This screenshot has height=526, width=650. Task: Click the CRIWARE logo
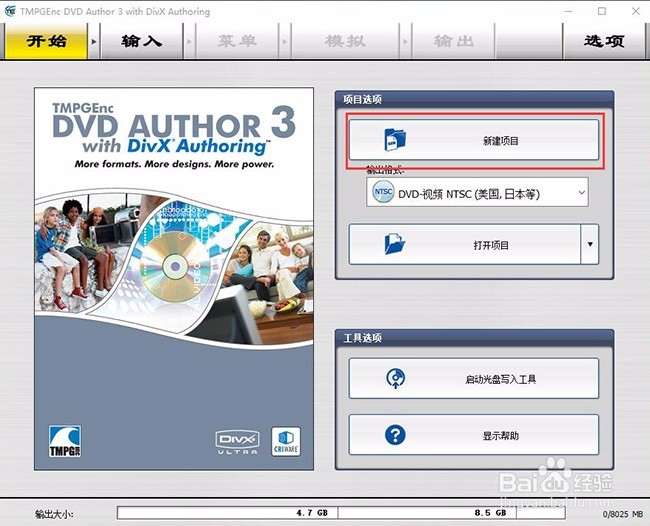coord(286,442)
